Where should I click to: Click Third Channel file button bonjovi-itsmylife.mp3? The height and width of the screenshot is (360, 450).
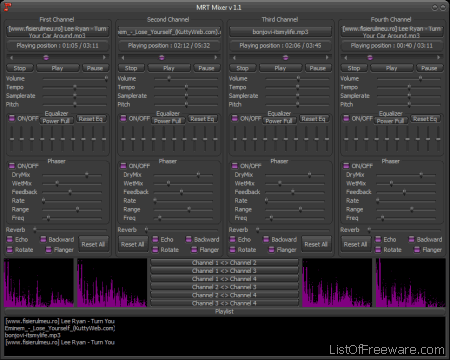tap(280, 32)
